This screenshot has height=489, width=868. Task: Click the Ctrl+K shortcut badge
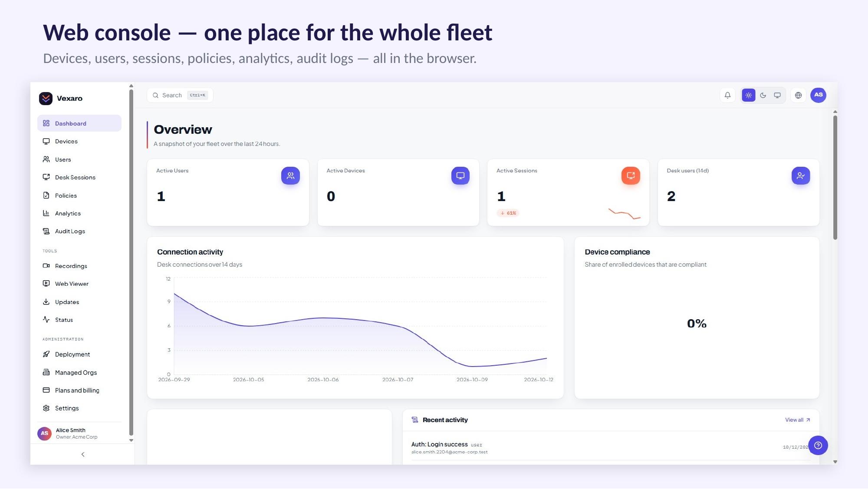(x=197, y=95)
